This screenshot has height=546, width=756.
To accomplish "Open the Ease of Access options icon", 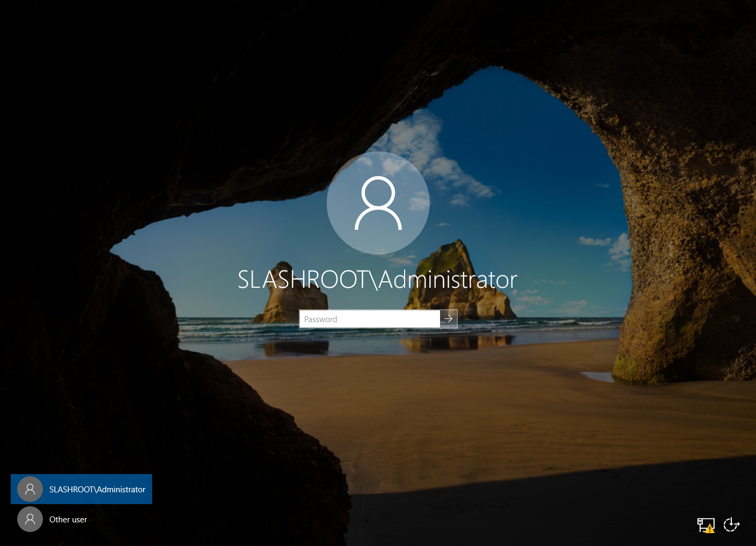I will click(731, 525).
